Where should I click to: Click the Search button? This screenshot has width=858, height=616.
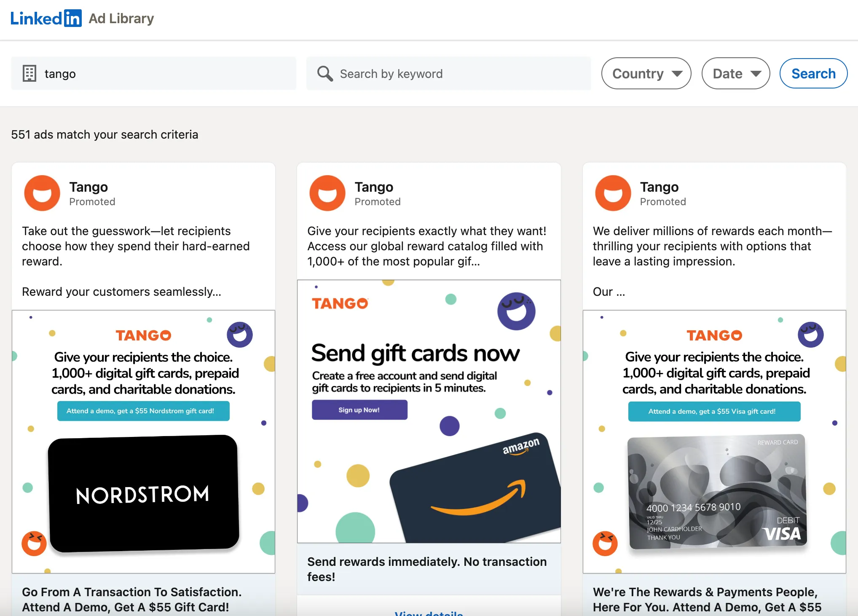tap(813, 74)
